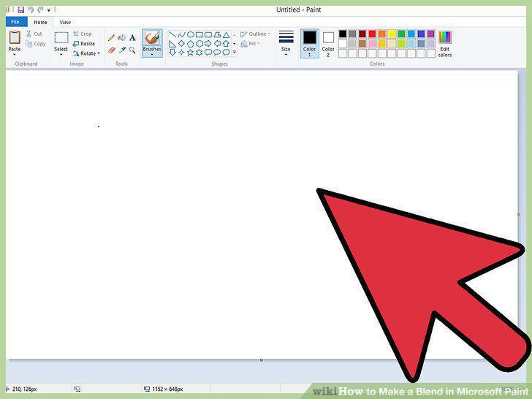This screenshot has height=399, width=532.
Task: Pick the Left arrow shape
Action: 217,44
